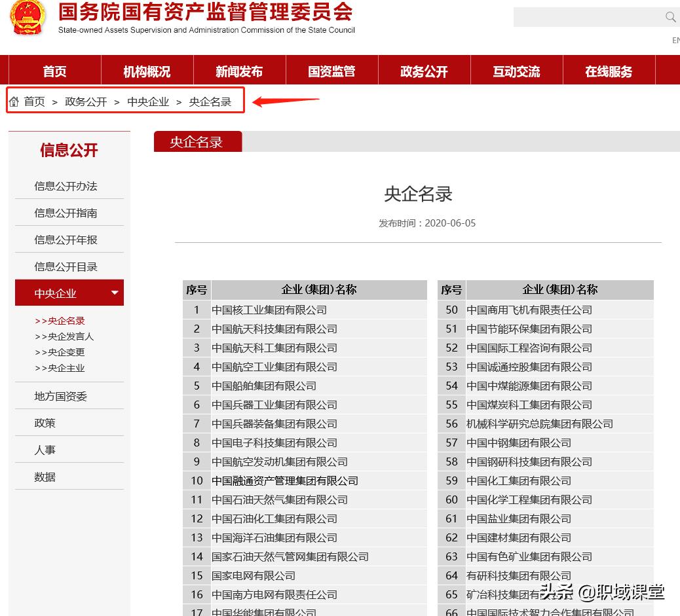Click 中国兵器装备集团有限公司 row
680x616 pixels.
[x=305, y=424]
